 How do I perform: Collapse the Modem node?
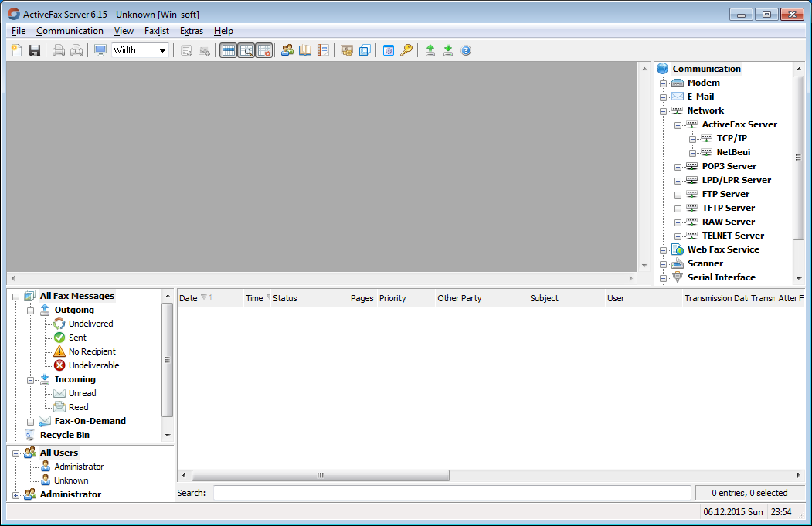tap(663, 83)
